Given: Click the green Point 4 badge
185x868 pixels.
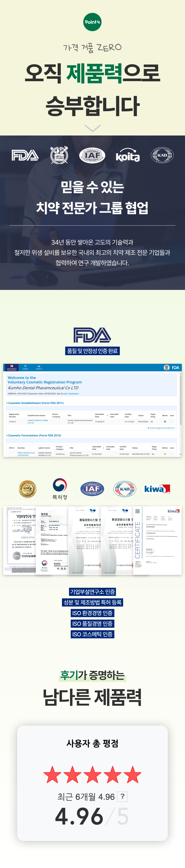Looking at the screenshot, I should 92,22.
